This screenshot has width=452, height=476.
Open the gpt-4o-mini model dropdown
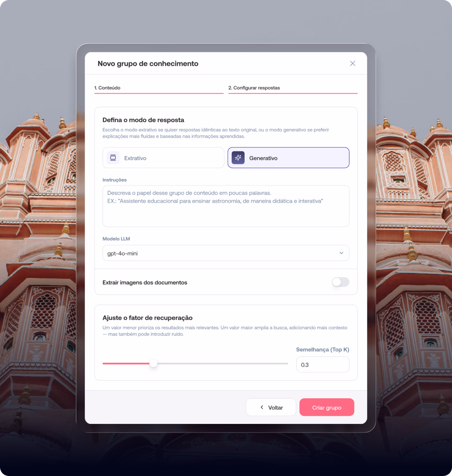(x=225, y=253)
